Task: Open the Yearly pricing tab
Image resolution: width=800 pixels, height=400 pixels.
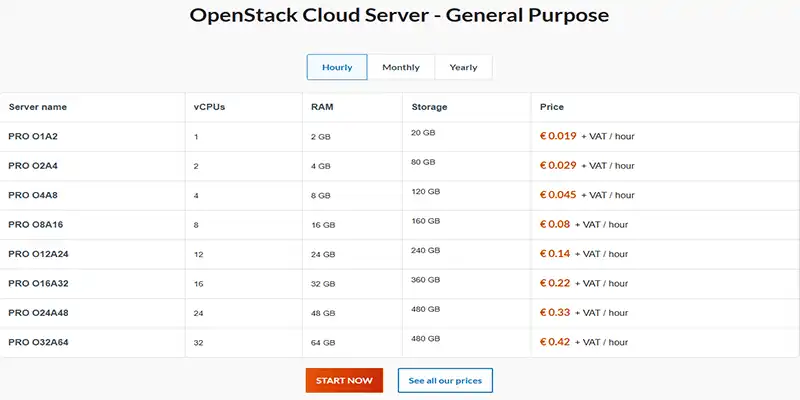Action: pos(463,67)
